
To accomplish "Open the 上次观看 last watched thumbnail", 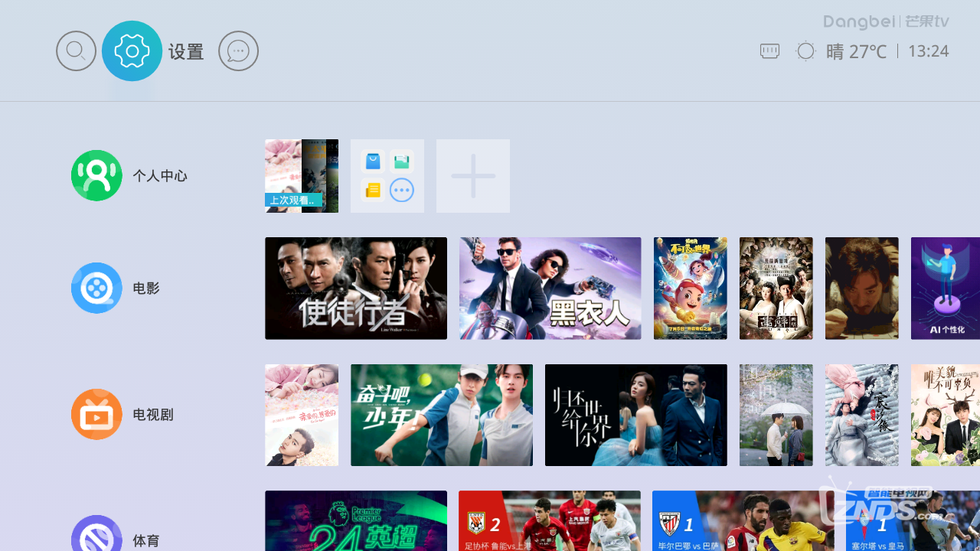I will (x=302, y=176).
